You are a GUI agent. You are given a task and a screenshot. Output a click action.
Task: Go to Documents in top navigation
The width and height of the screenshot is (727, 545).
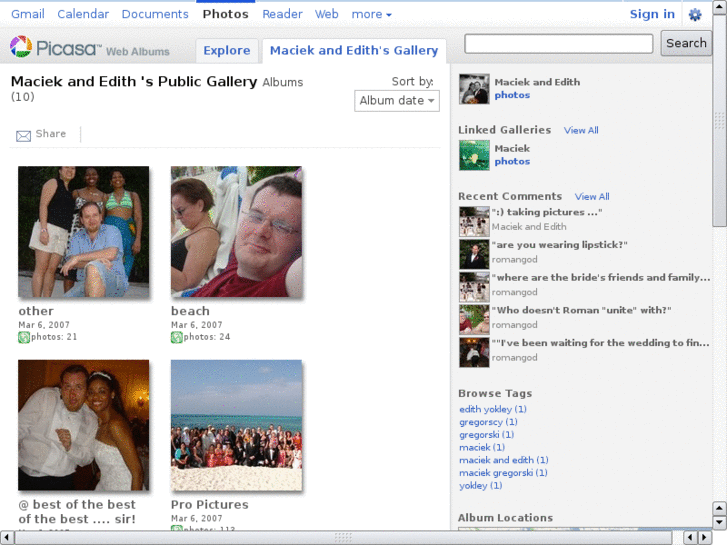point(155,14)
